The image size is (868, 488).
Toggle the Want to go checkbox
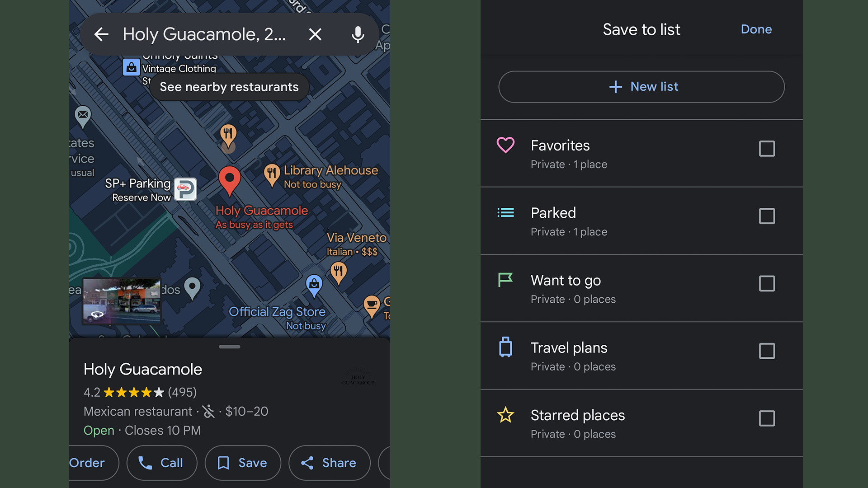pyautogui.click(x=767, y=284)
